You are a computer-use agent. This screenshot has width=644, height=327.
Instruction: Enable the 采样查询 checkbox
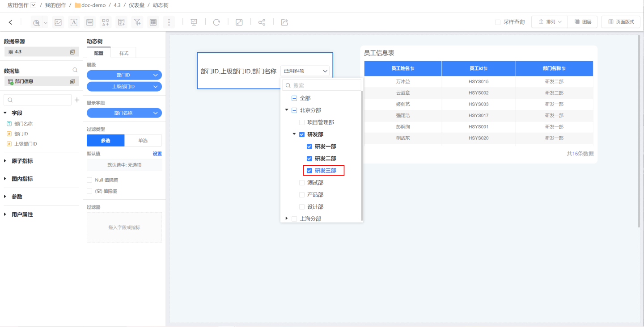pos(498,22)
